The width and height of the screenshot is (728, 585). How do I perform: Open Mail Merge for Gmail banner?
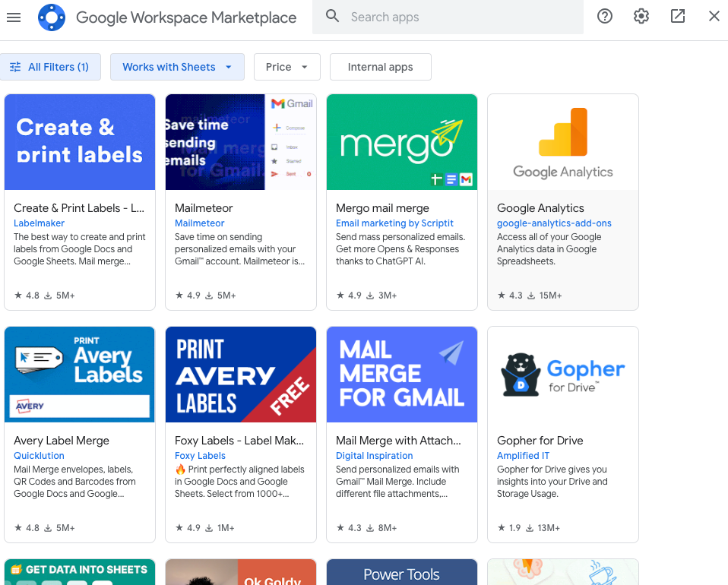pyautogui.click(x=402, y=375)
